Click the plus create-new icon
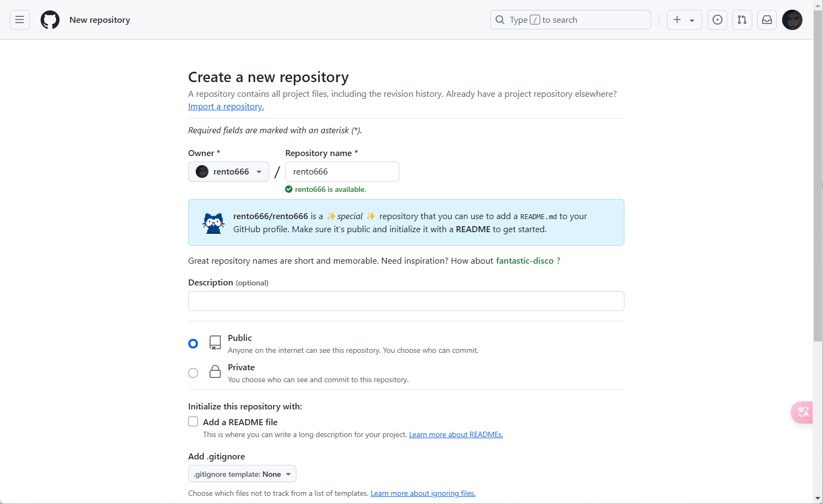 point(677,20)
